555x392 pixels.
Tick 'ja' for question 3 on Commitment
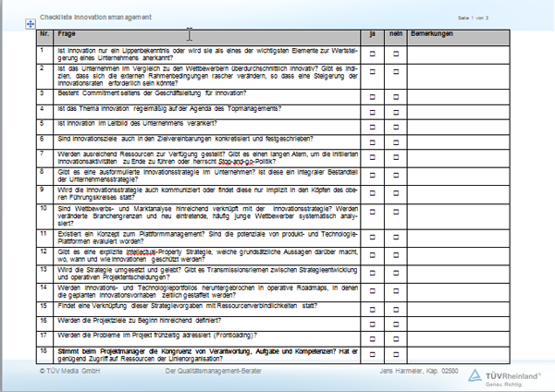(373, 94)
